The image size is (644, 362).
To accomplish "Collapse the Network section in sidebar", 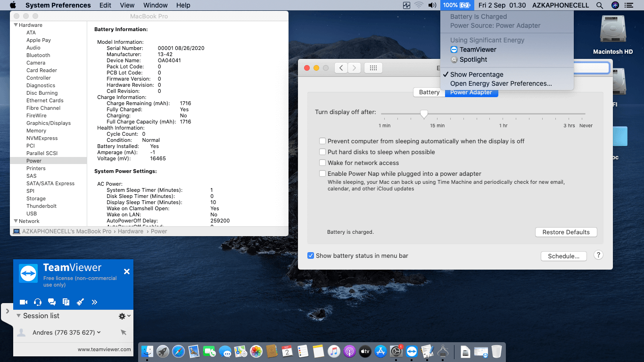I will click(x=16, y=221).
